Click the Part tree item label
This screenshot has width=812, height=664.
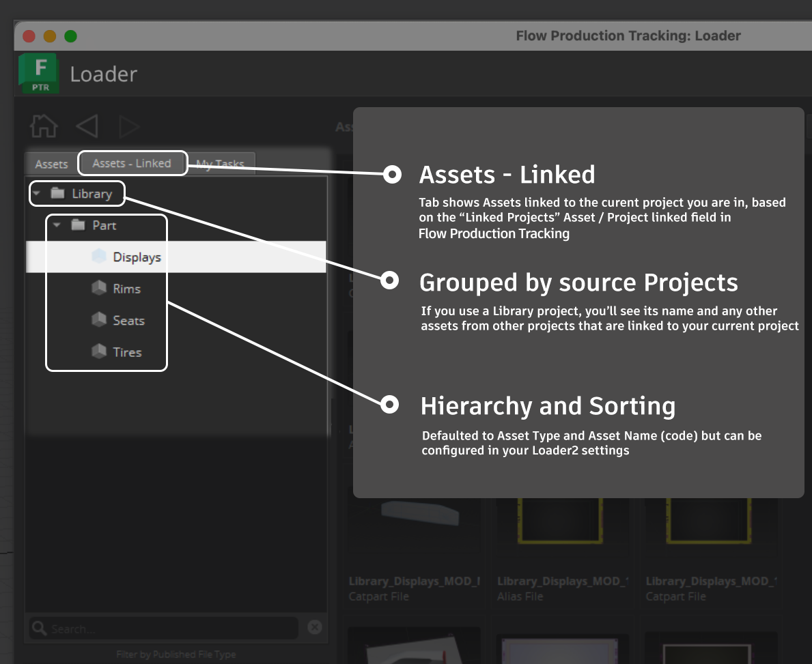point(104,225)
